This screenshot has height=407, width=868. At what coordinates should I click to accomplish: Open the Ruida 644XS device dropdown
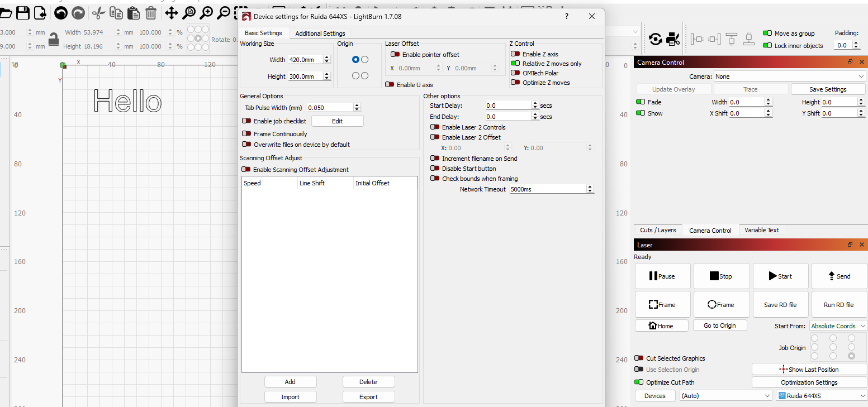click(821, 396)
